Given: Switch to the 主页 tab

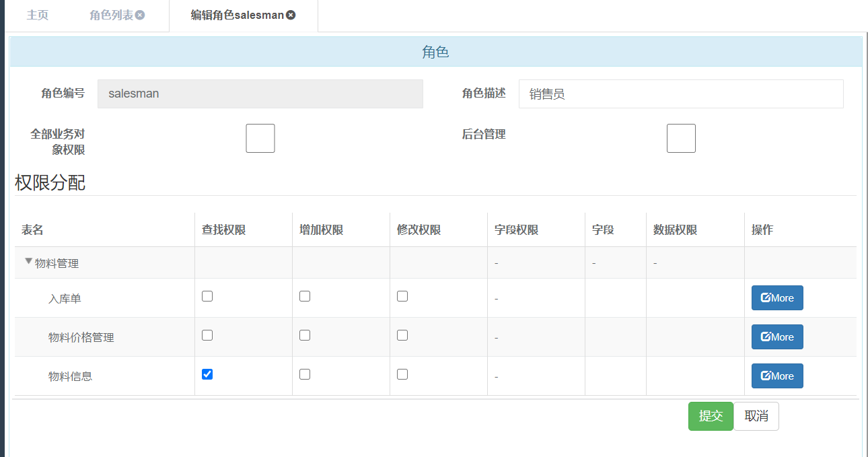Looking at the screenshot, I should click(x=38, y=15).
